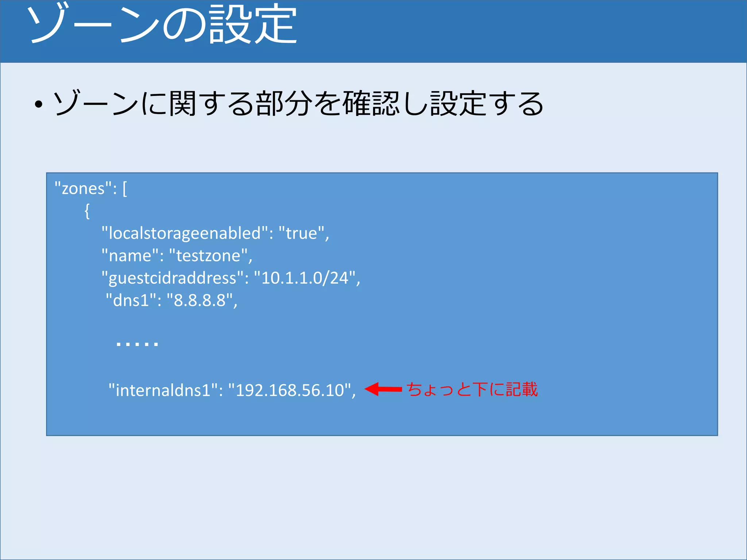The height and width of the screenshot is (560, 747).
Task: Click the "name": "testzone" line
Action: pyautogui.click(x=177, y=256)
